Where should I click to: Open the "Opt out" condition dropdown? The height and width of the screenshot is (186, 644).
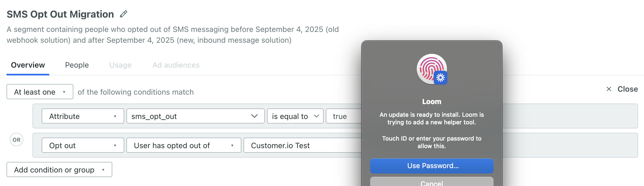(x=83, y=145)
